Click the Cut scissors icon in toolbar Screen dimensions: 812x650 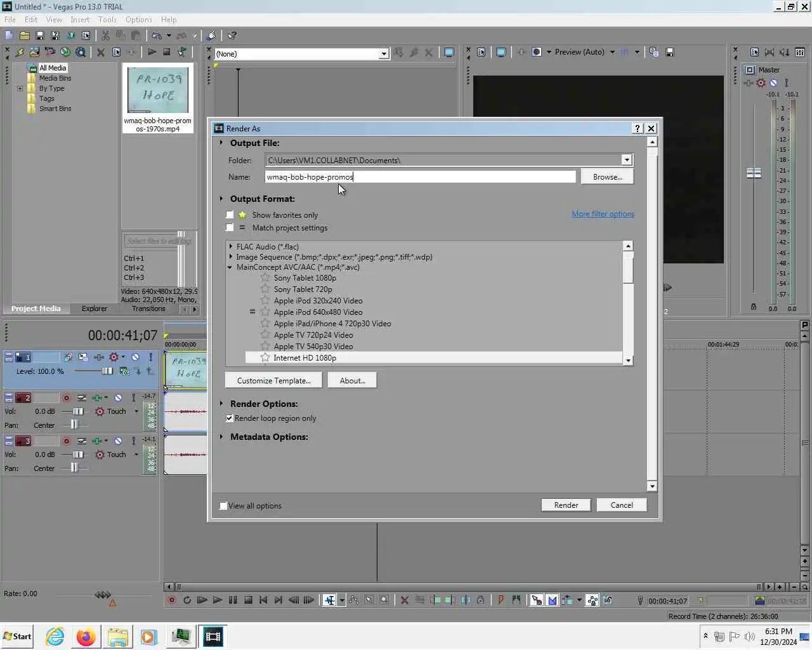point(105,36)
